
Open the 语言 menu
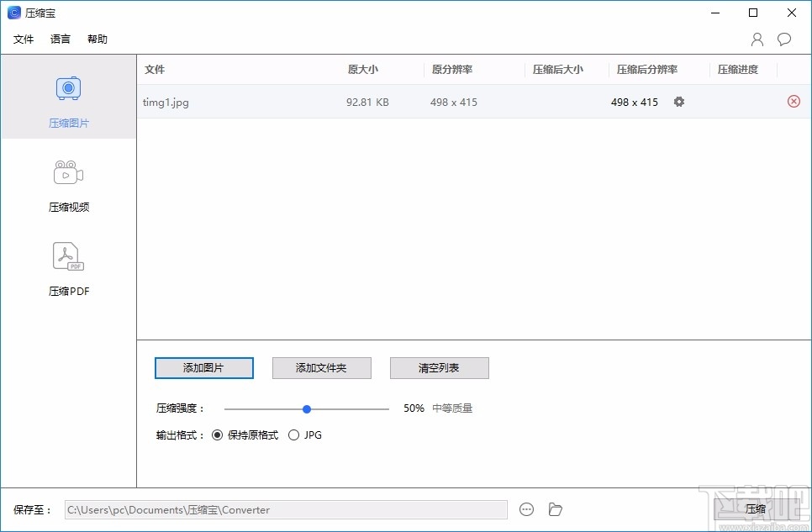[59, 39]
